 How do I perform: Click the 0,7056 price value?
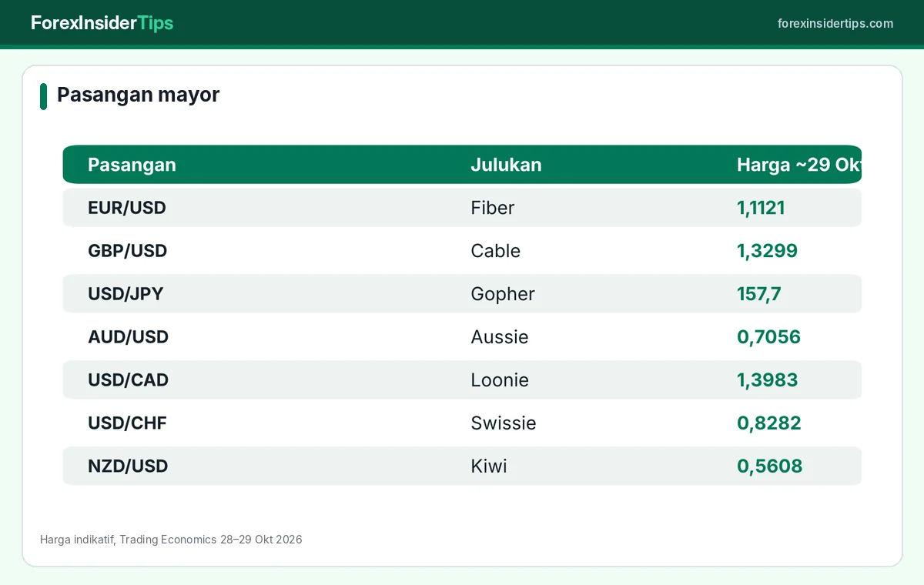tap(768, 337)
